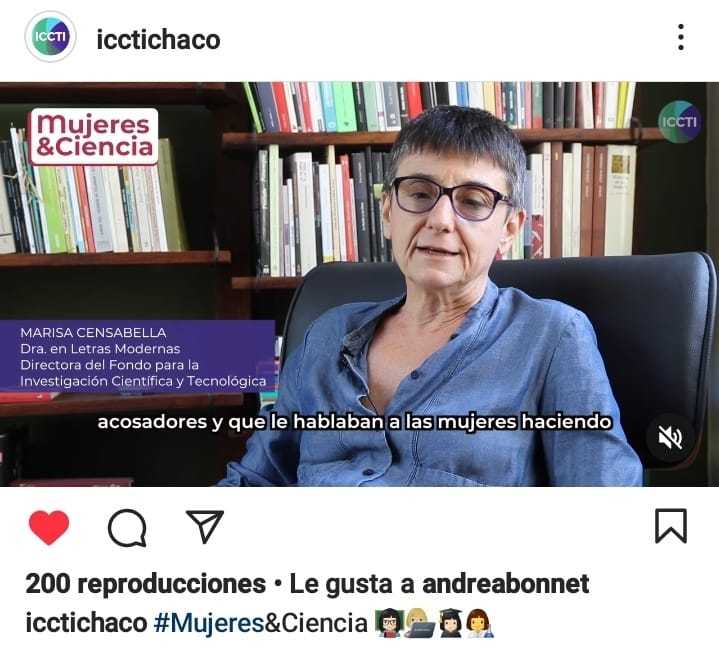Open the icctichaco profile from header

(158, 40)
